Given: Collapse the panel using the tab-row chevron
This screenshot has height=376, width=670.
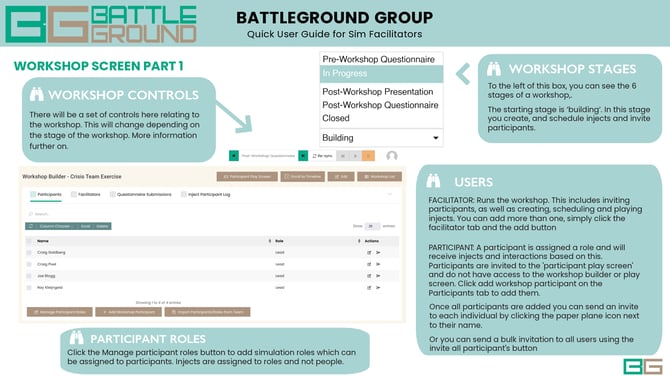Looking at the screenshot, I should pyautogui.click(x=390, y=194).
